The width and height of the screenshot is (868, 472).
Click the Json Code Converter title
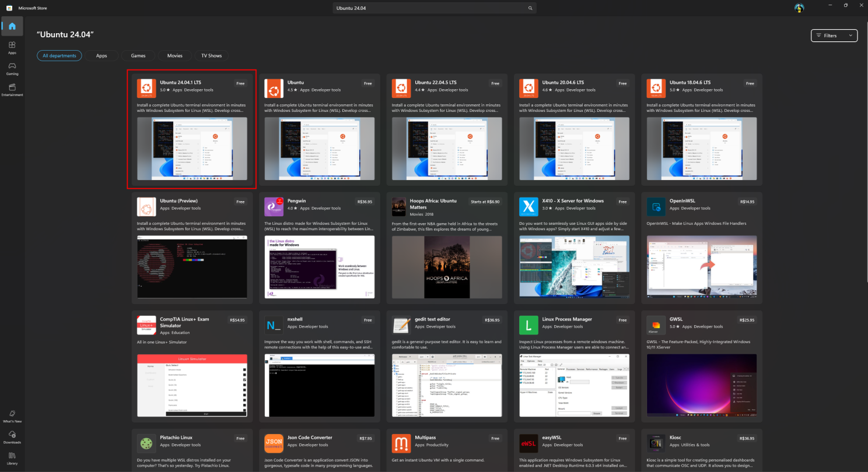[310, 438]
